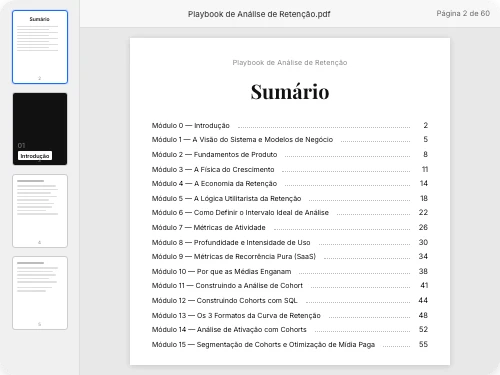Click 'Módulo 3 — A Física do Crescimento'

[213, 170]
